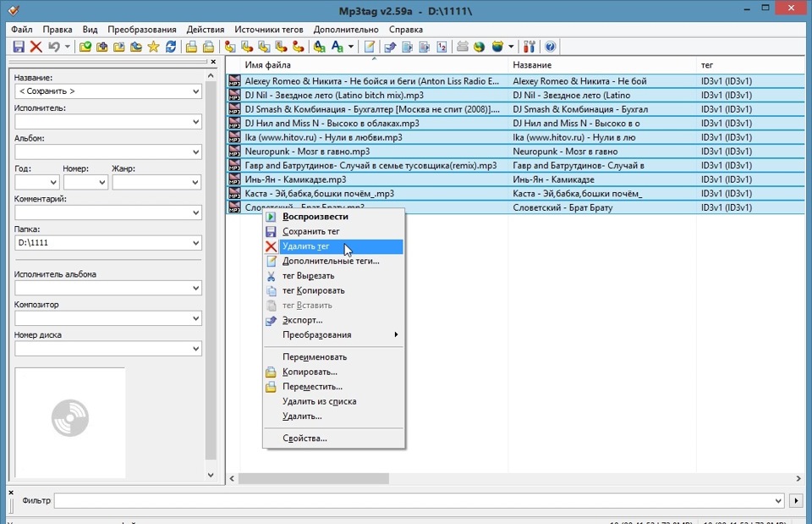Image resolution: width=812 pixels, height=524 pixels.
Task: Open the Actions dropdown arrow in toolbar
Action: pos(351,47)
